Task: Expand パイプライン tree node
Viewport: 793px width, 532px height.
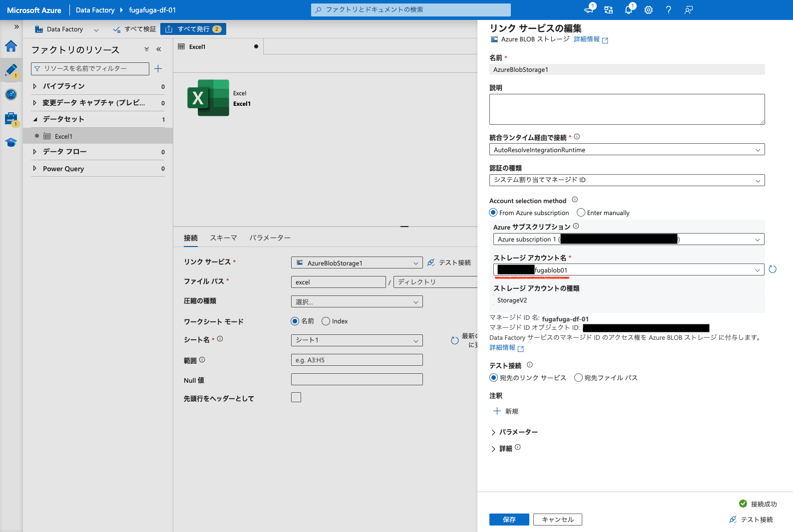Action: 34,86
